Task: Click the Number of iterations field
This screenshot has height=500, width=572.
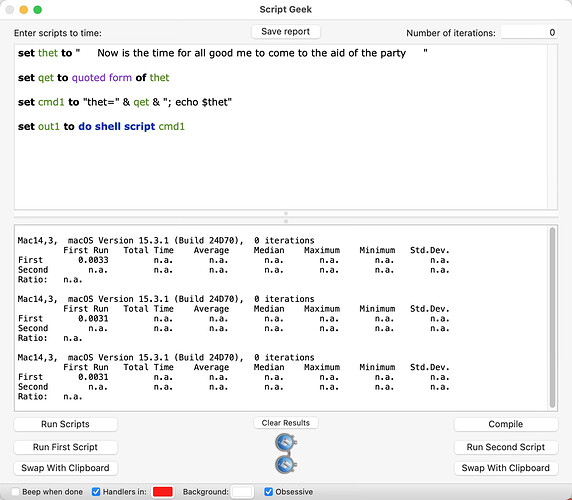Action: [x=529, y=32]
